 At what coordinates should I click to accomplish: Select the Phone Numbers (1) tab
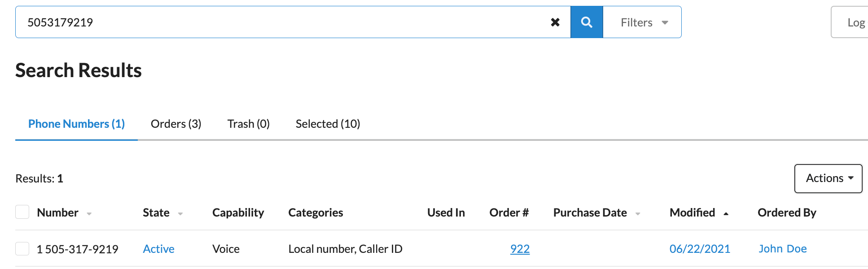(x=76, y=124)
